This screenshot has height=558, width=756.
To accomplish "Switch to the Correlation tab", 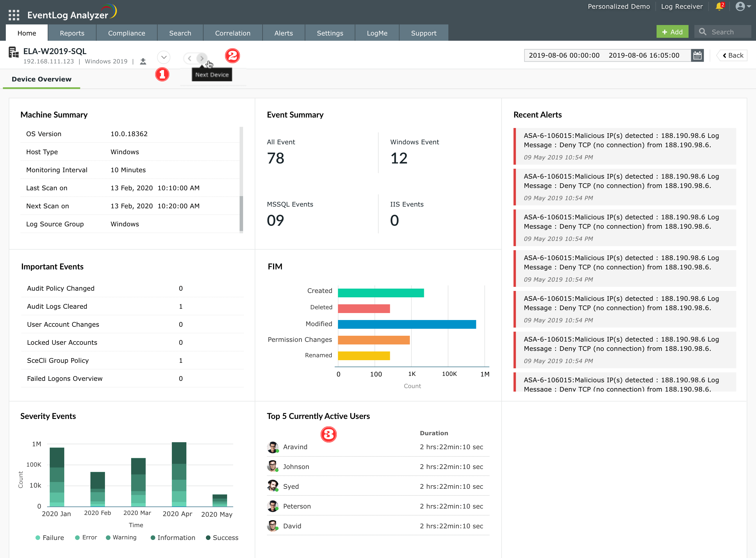I will tap(233, 33).
